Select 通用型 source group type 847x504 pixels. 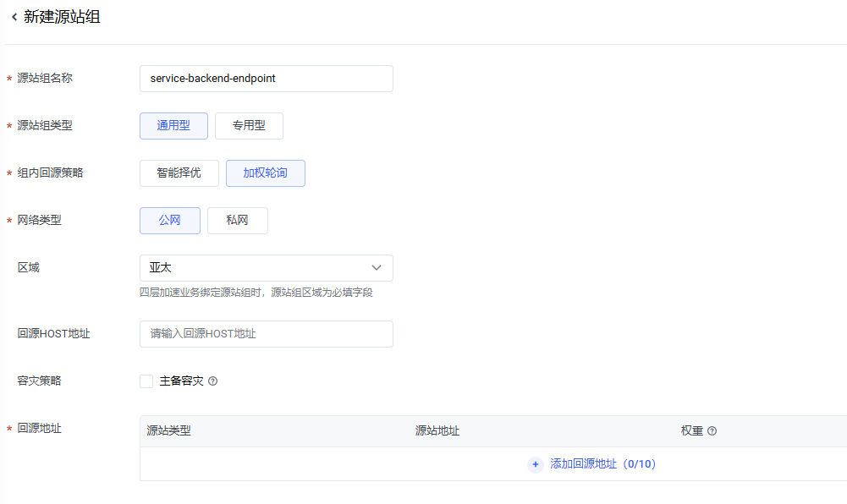(174, 126)
